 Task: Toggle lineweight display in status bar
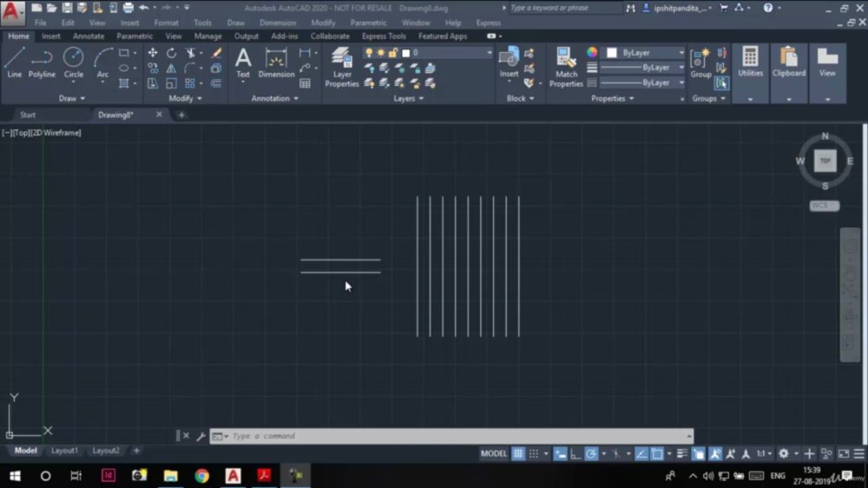682,453
